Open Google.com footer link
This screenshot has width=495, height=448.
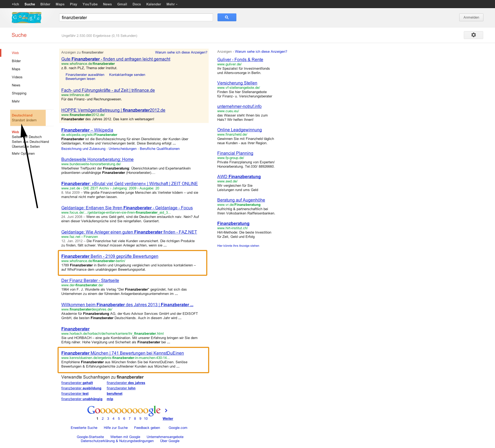pyautogui.click(x=178, y=428)
